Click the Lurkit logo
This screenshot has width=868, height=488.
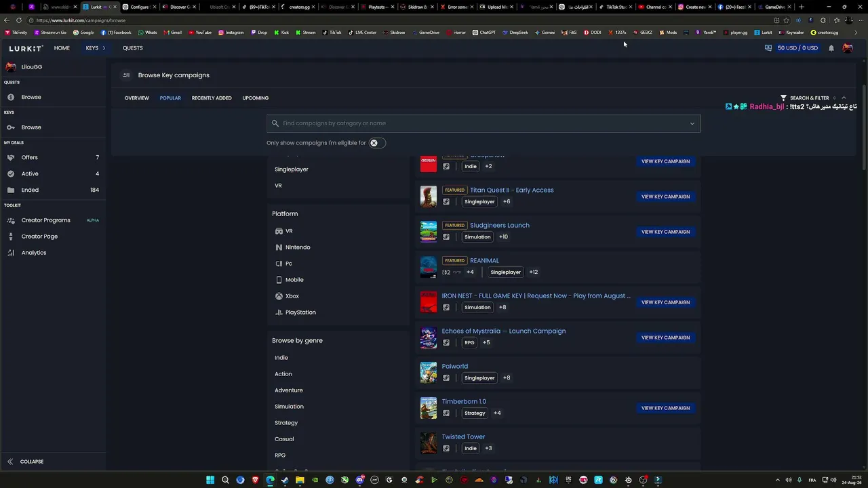(x=26, y=48)
